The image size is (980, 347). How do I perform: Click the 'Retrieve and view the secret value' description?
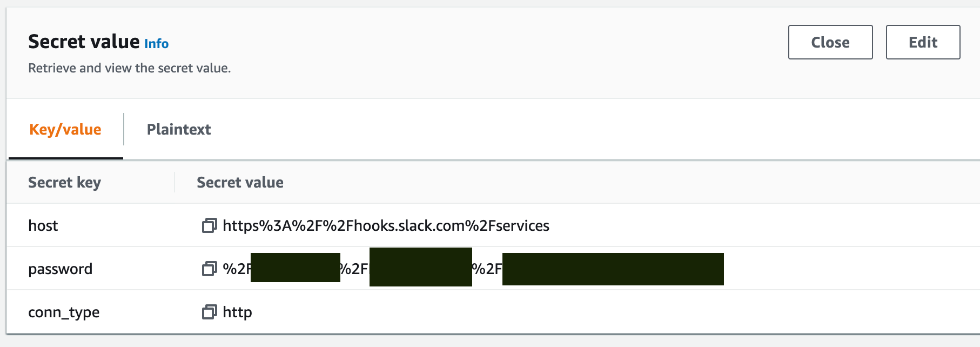coord(129,68)
